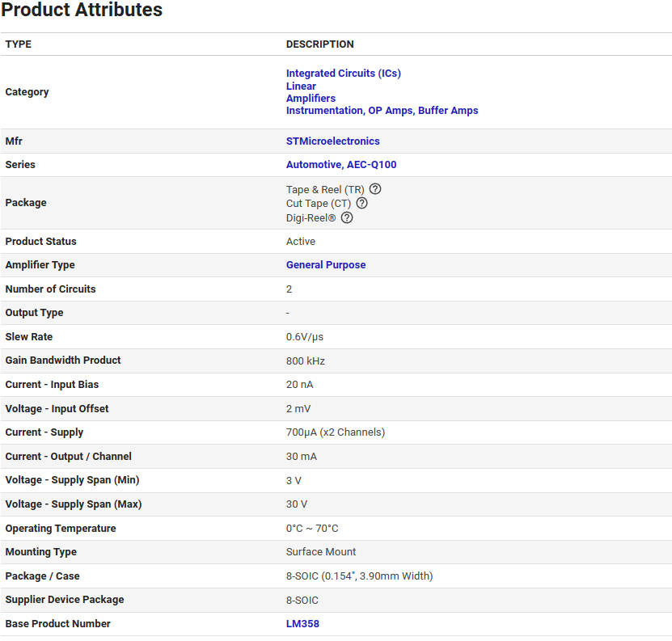Image resolution: width=672 pixels, height=641 pixels.
Task: Select the General Purpose amplifier type link
Action: (325, 265)
